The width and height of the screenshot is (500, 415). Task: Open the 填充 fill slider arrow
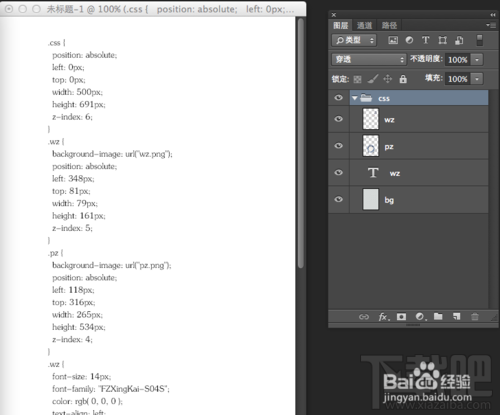click(477, 79)
